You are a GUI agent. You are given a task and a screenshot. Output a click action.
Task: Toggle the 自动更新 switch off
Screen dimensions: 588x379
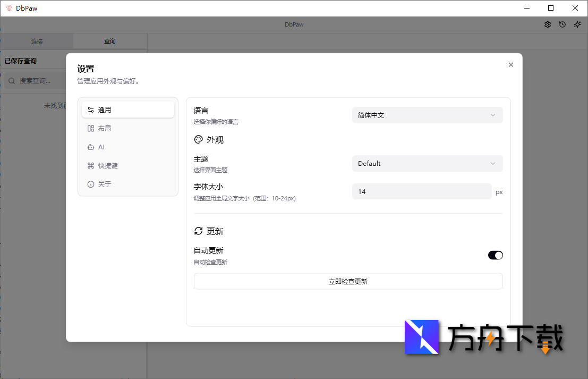tap(495, 256)
